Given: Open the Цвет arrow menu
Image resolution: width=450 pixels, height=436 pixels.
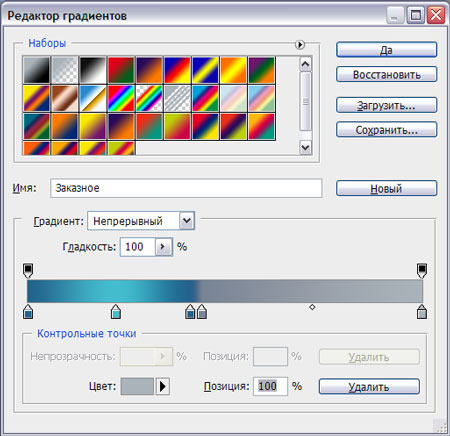Looking at the screenshot, I should pos(163,386).
